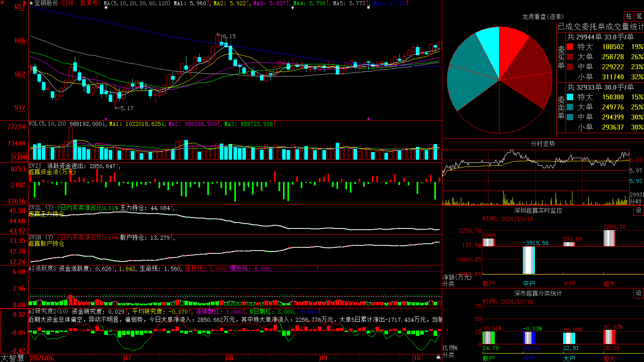This screenshot has width=644, height=362.
Task: Click the red arrow marker on the AI活跃度2 line
Action: 317,268
